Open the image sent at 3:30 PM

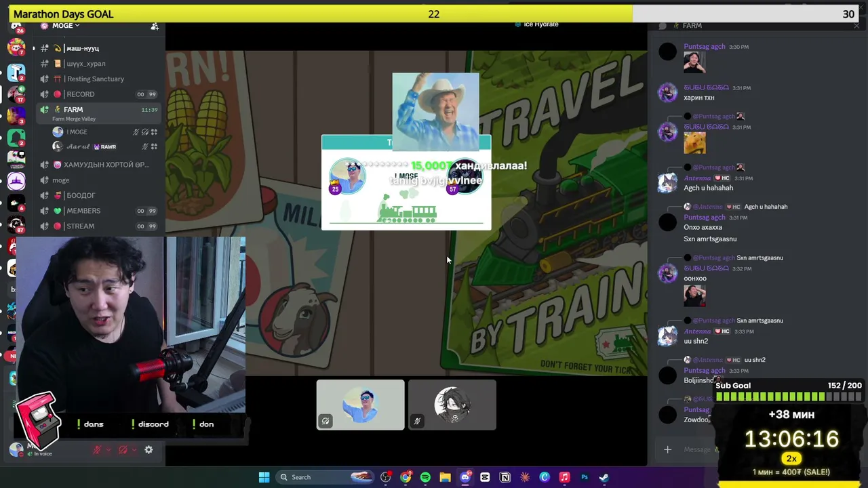[x=694, y=62]
